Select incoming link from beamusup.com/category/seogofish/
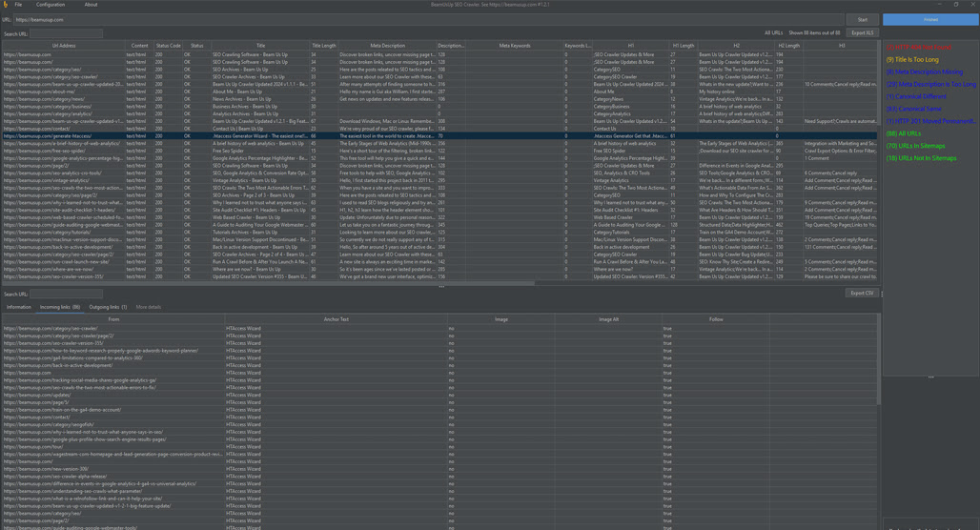Viewport: 980px width, 530px height. [x=439, y=424]
